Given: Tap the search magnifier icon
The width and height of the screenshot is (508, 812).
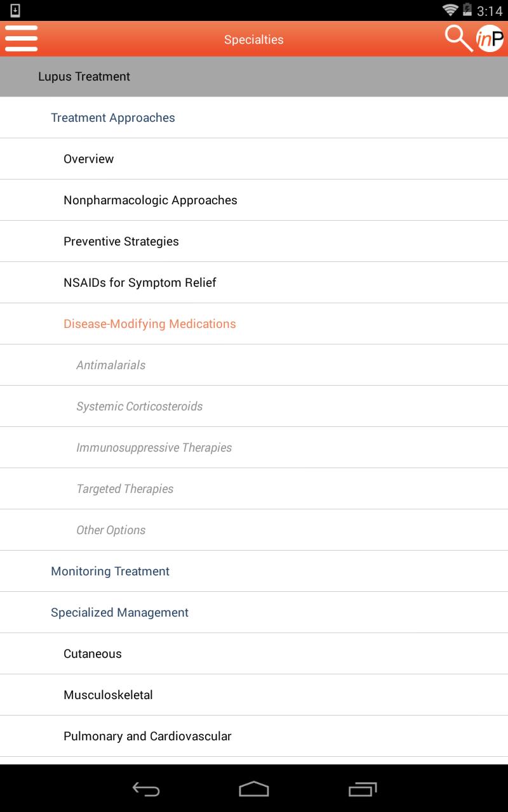Looking at the screenshot, I should tap(458, 39).
